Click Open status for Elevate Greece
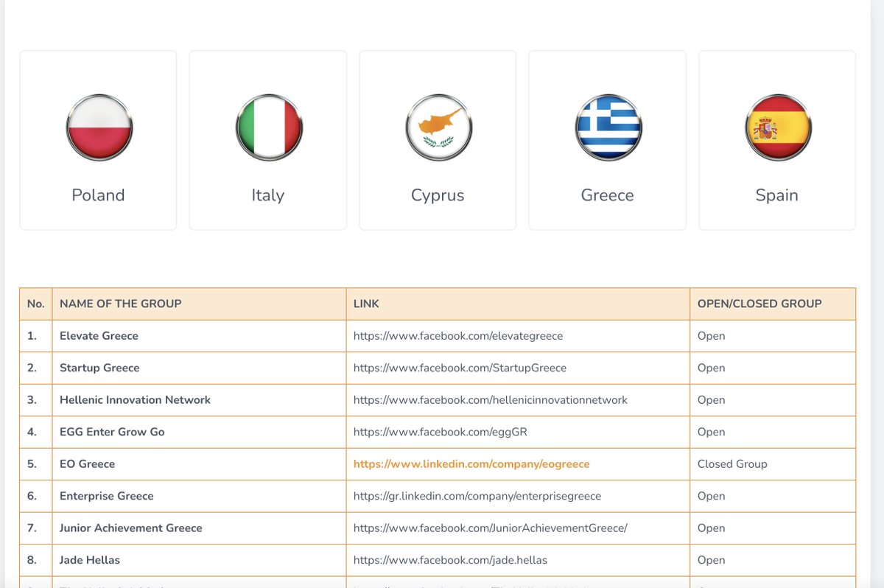884x588 pixels. (711, 336)
